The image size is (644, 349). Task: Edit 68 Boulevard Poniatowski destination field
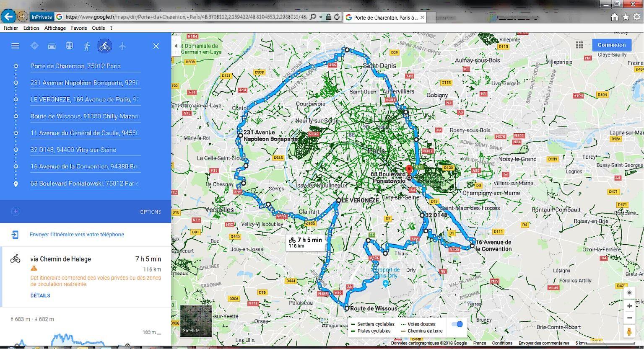pos(85,183)
